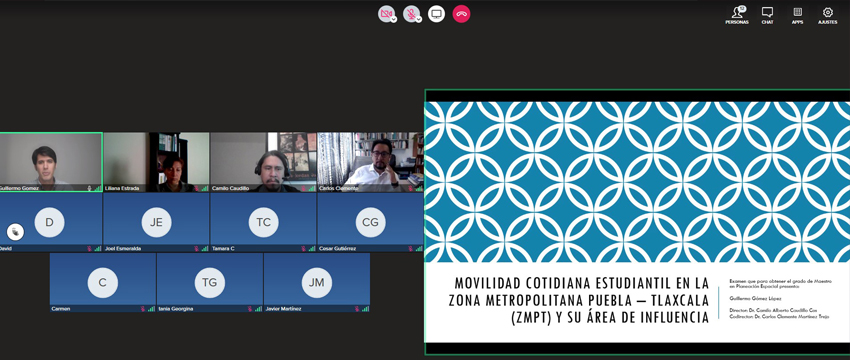This screenshot has width=850, height=360.
Task: Click Tamara C's TC avatar
Action: tap(263, 222)
